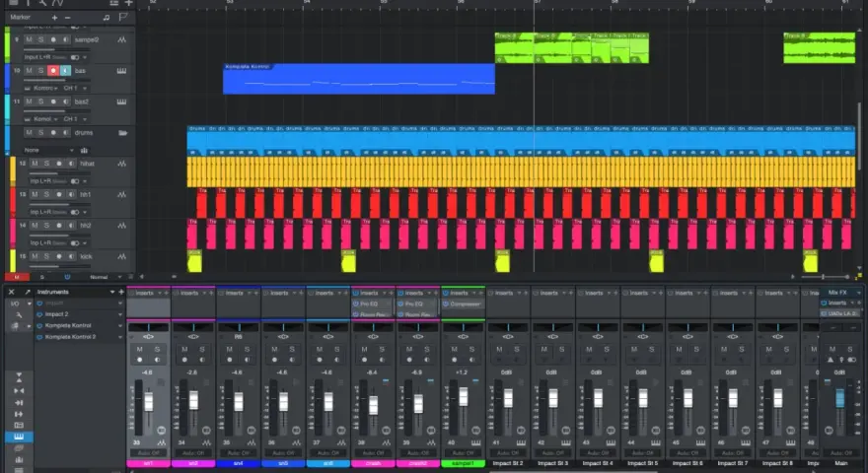Open None bus dropdown under drums
Viewport: 868px width, 473px height.
click(x=71, y=150)
